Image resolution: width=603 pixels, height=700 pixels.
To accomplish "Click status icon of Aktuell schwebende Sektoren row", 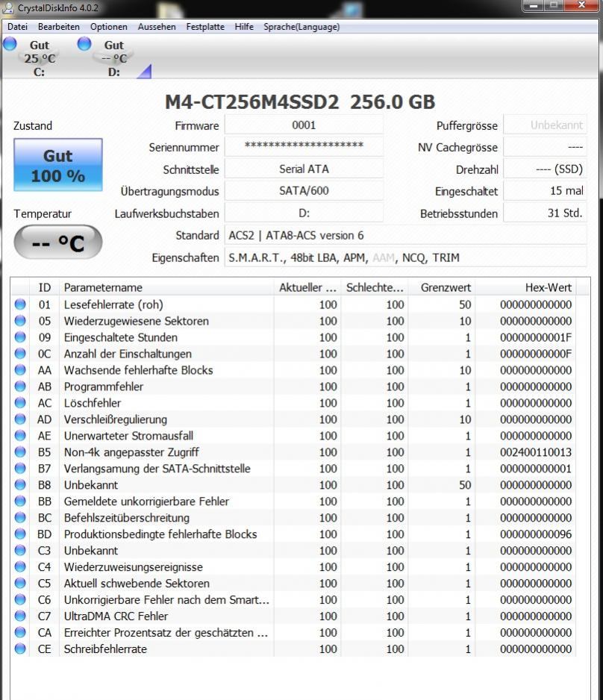I will 20,583.
